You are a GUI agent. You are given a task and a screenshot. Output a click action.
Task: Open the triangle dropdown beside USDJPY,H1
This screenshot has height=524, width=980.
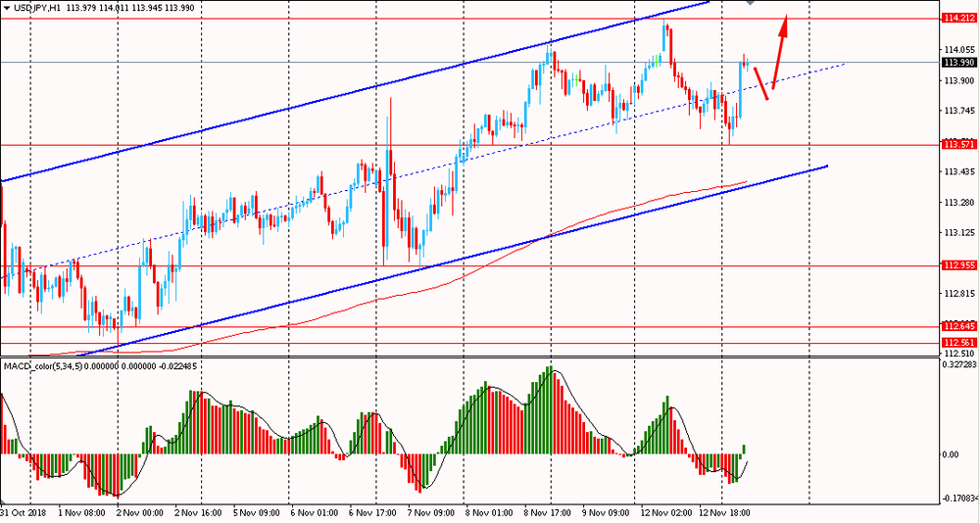[7, 9]
